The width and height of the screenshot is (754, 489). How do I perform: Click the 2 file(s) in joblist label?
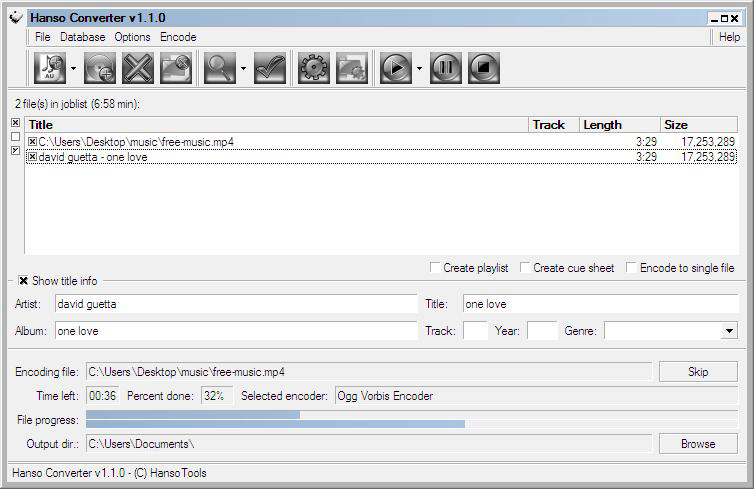(77, 104)
